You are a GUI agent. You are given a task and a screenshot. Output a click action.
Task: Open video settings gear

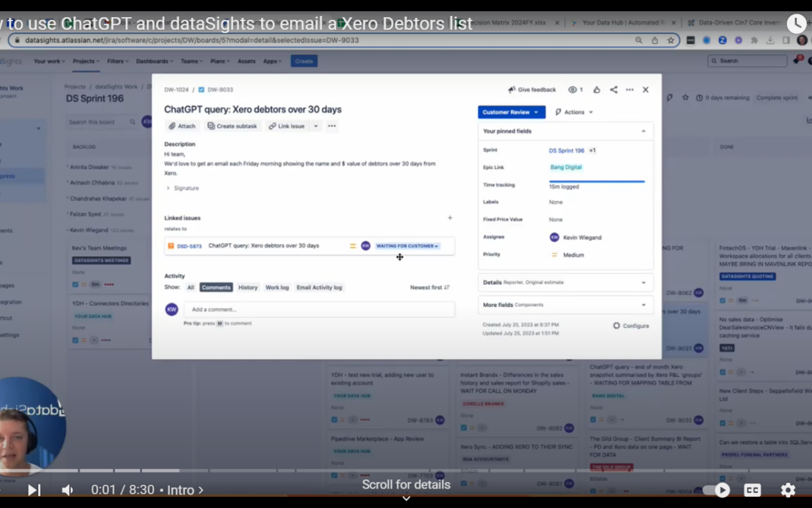tap(788, 490)
